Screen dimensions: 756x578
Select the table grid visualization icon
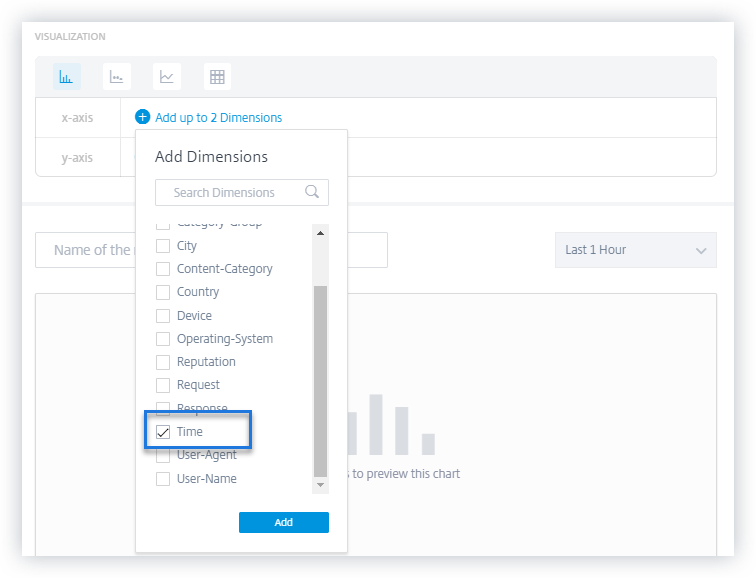pyautogui.click(x=217, y=77)
